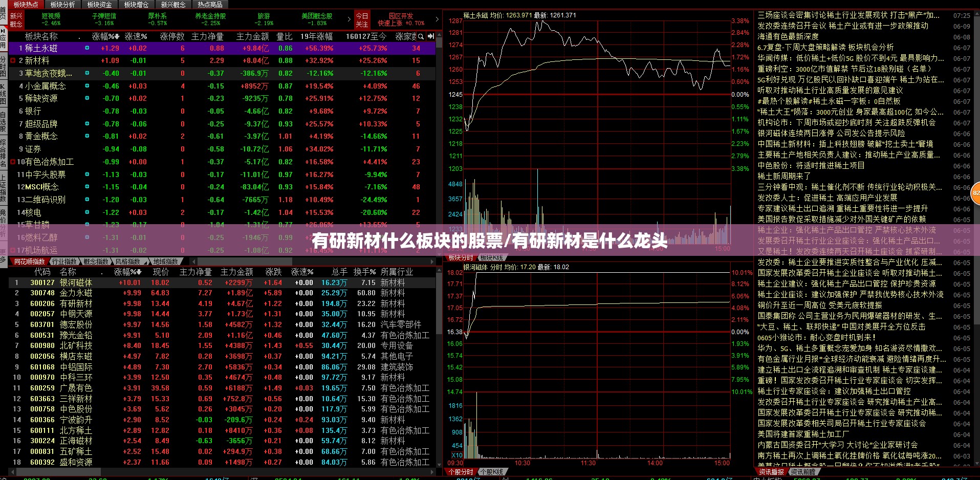
Task: Click the orange round badge at right edge
Action: [x=975, y=193]
